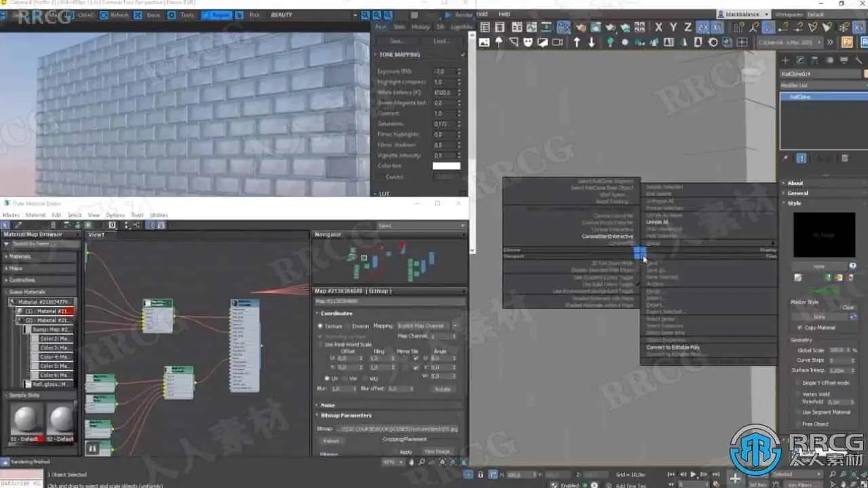Click Pick in the frame buffer toolbar
Screen dimensions: 868x488
point(250,15)
